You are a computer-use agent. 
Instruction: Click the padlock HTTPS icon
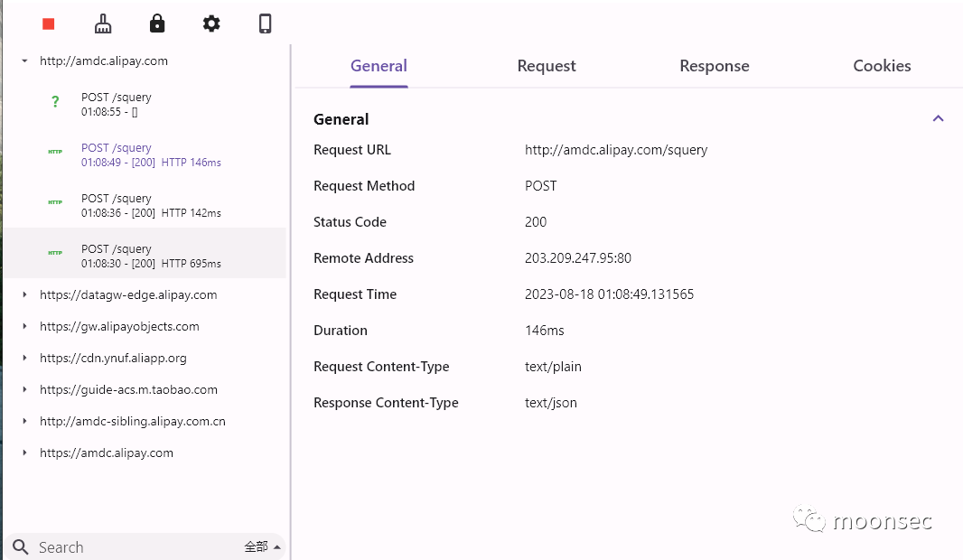tap(157, 24)
